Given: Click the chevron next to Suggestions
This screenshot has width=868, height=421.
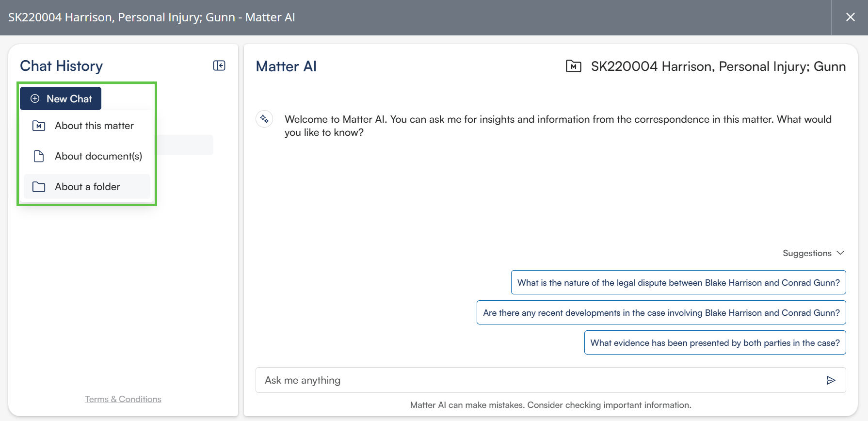Looking at the screenshot, I should coord(841,253).
